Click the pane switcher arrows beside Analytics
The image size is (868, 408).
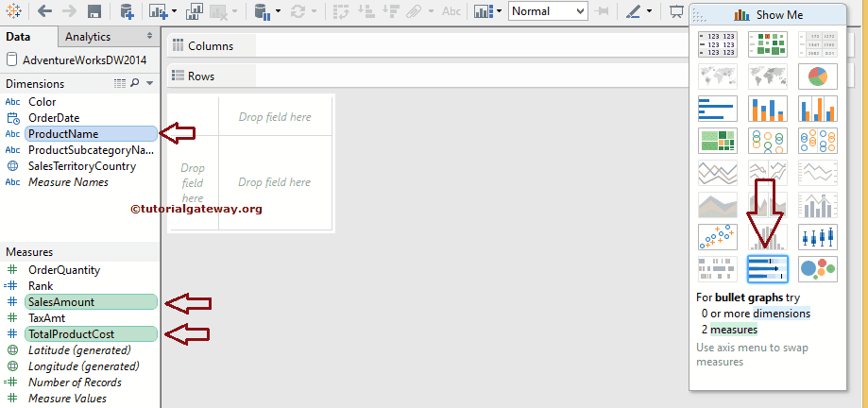pyautogui.click(x=149, y=36)
